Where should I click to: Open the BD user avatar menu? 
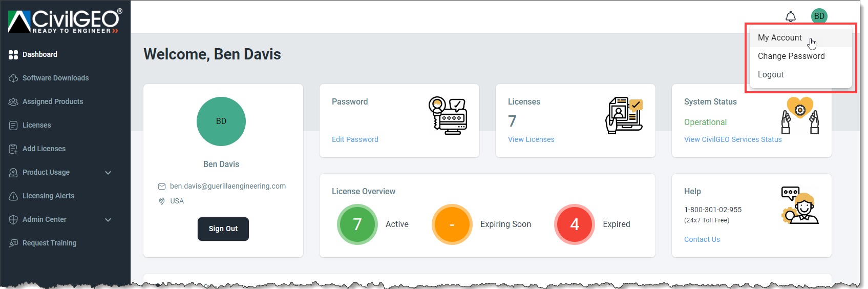coord(819,16)
